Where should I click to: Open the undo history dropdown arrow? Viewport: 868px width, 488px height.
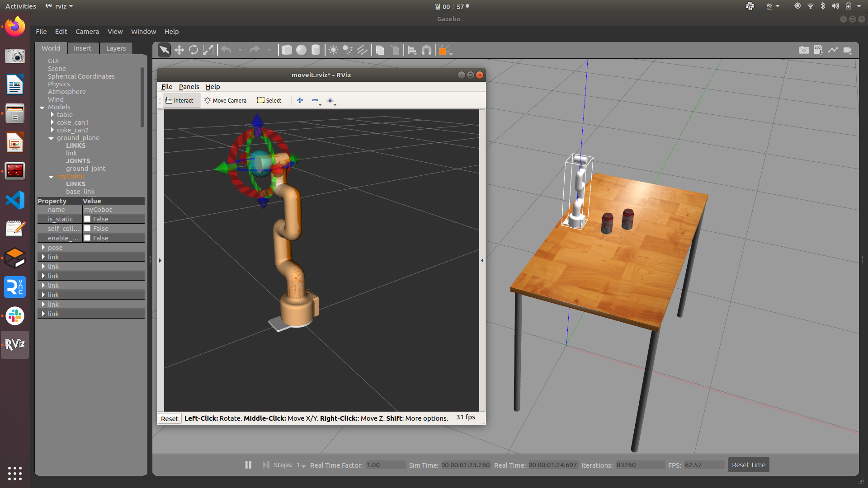tap(240, 50)
